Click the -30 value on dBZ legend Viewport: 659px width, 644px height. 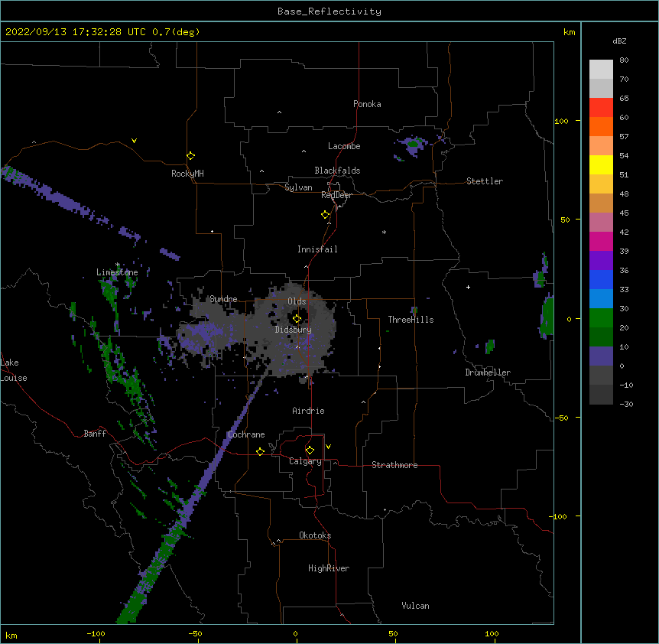[x=626, y=404]
